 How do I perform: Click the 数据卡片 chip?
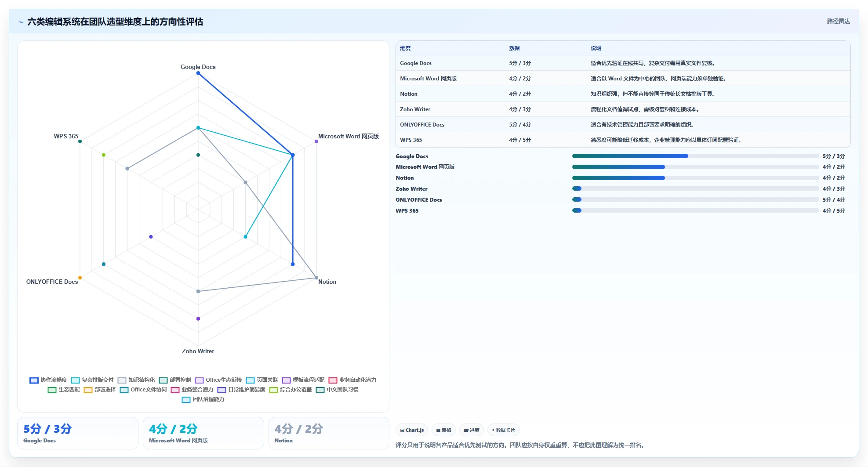point(503,430)
